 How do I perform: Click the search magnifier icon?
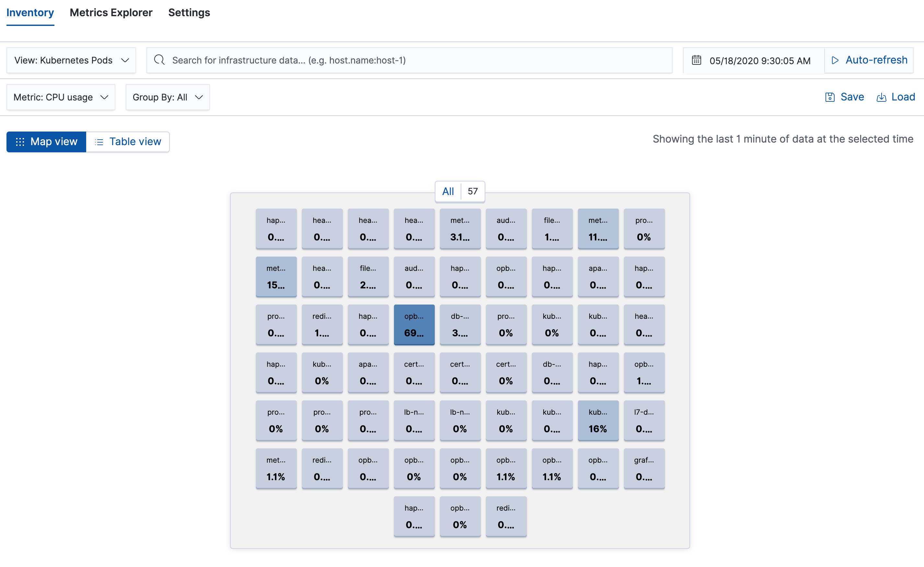[159, 60]
